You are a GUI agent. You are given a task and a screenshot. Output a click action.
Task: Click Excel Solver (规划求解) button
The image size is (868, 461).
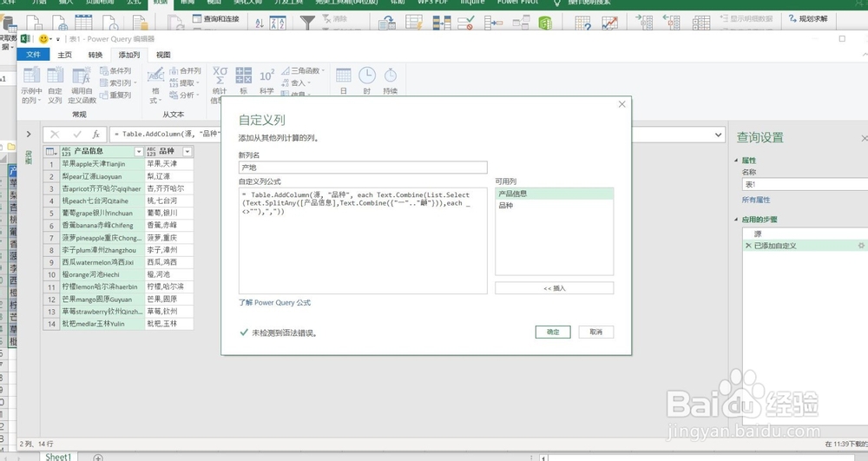[808, 19]
